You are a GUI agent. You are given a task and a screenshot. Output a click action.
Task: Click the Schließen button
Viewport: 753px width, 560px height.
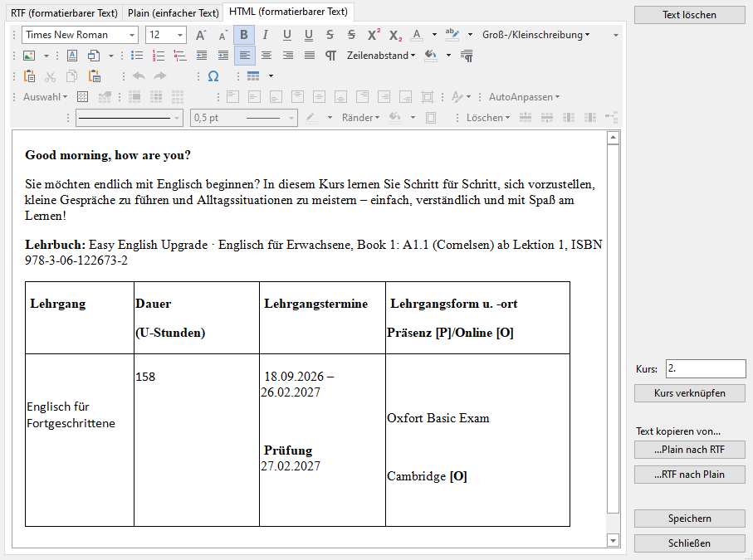tap(690, 543)
